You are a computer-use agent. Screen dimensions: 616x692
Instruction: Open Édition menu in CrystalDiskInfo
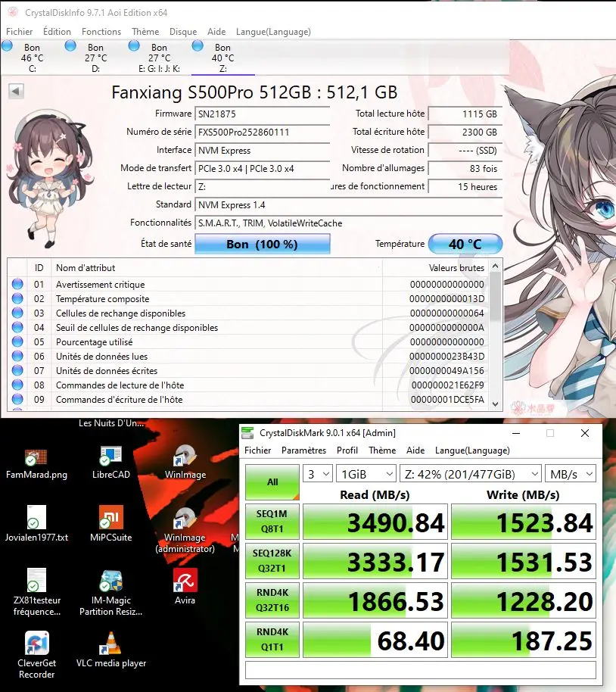click(57, 32)
